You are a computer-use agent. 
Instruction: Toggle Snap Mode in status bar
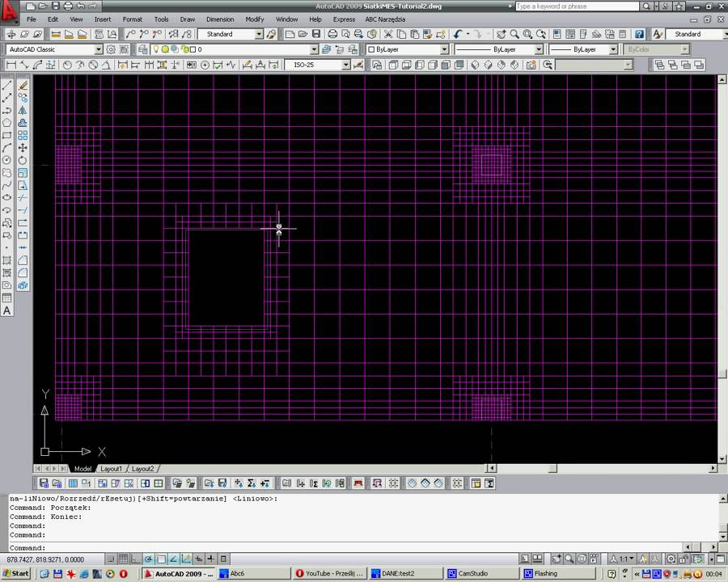[110, 559]
